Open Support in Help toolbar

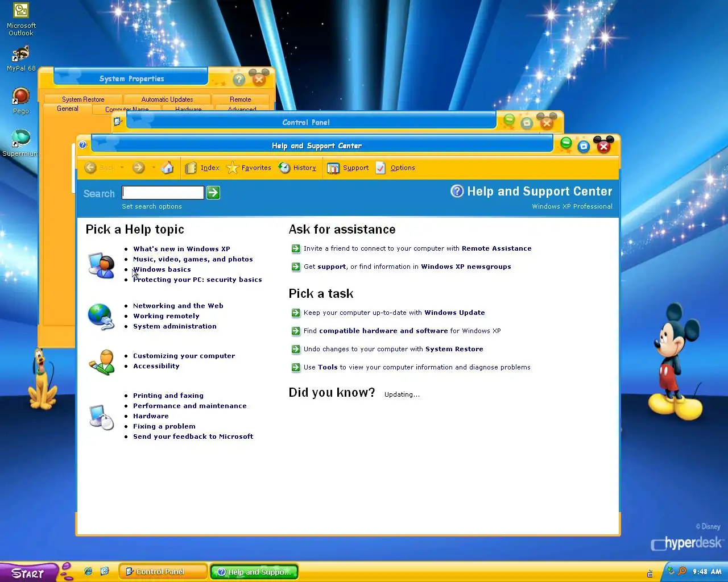tap(348, 168)
